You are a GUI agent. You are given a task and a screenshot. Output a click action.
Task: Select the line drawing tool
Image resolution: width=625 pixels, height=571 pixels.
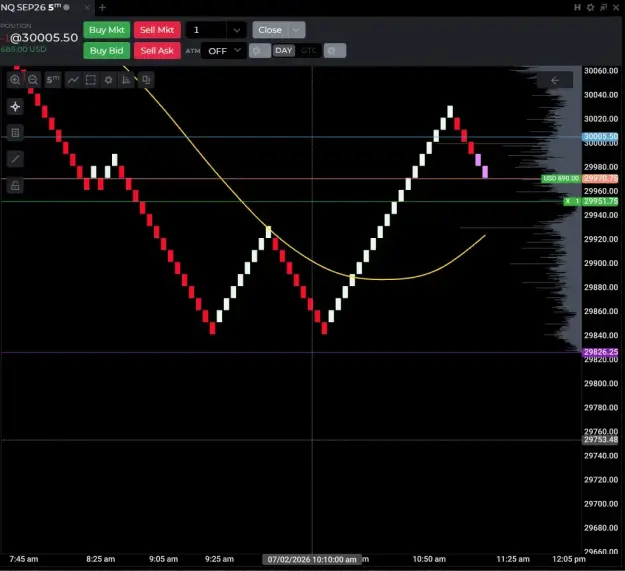click(15, 159)
